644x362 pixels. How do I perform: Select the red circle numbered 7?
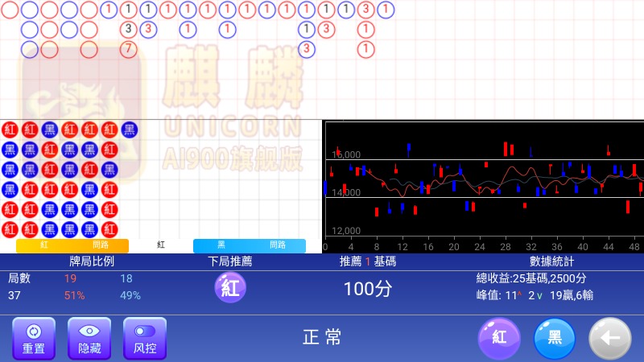(x=128, y=48)
